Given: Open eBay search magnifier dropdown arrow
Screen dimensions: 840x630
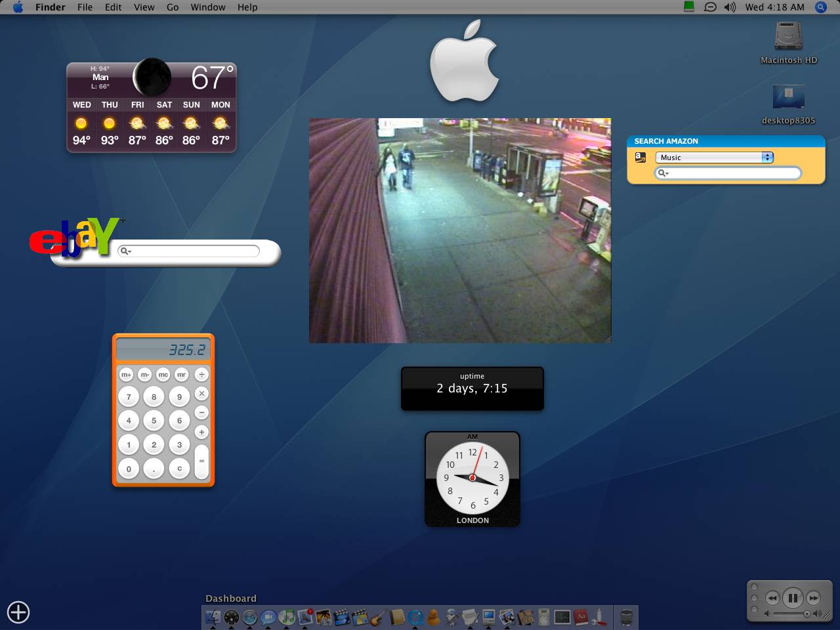Looking at the screenshot, I should pos(125,251).
